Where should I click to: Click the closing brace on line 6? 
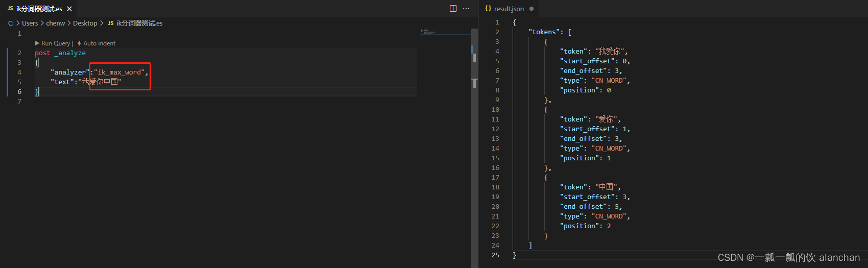[37, 92]
